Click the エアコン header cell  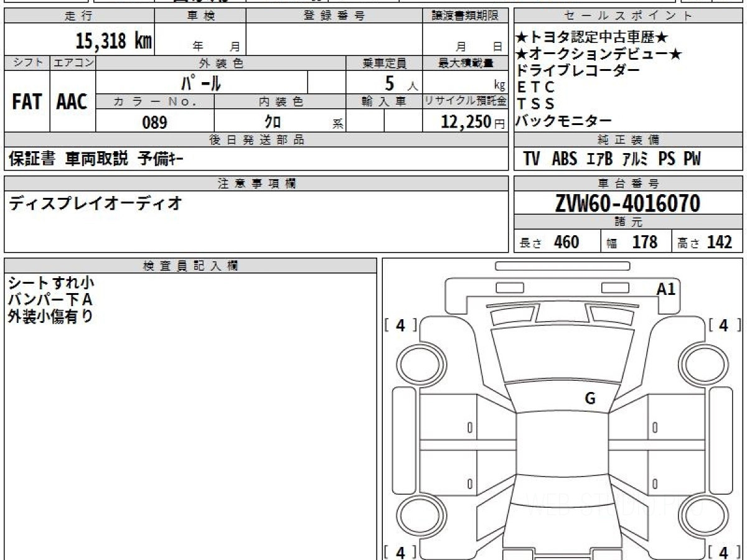click(x=73, y=63)
